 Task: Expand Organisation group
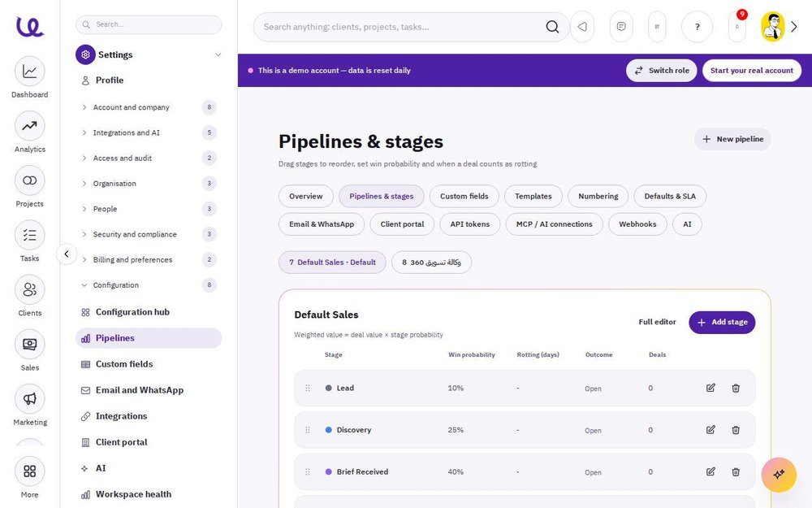(149, 184)
